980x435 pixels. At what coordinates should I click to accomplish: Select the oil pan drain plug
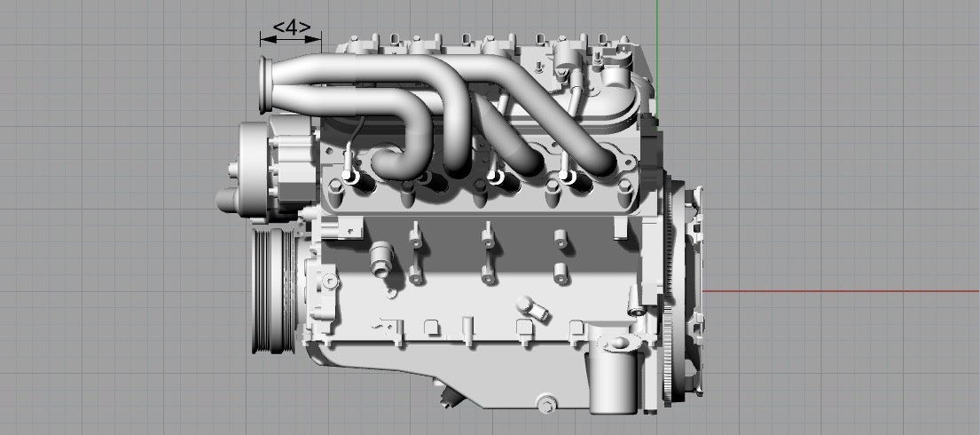(547, 402)
